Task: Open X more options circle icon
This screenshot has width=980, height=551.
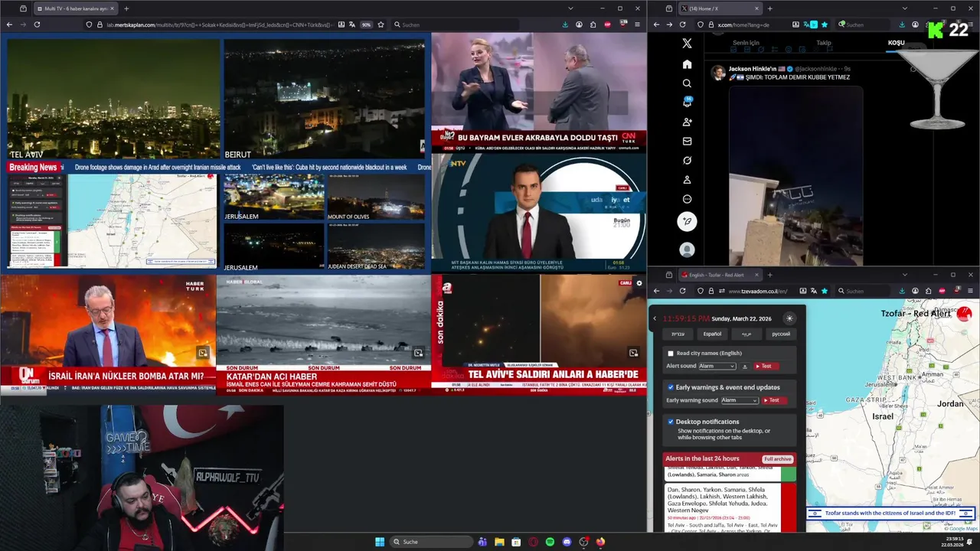Action: (687, 199)
